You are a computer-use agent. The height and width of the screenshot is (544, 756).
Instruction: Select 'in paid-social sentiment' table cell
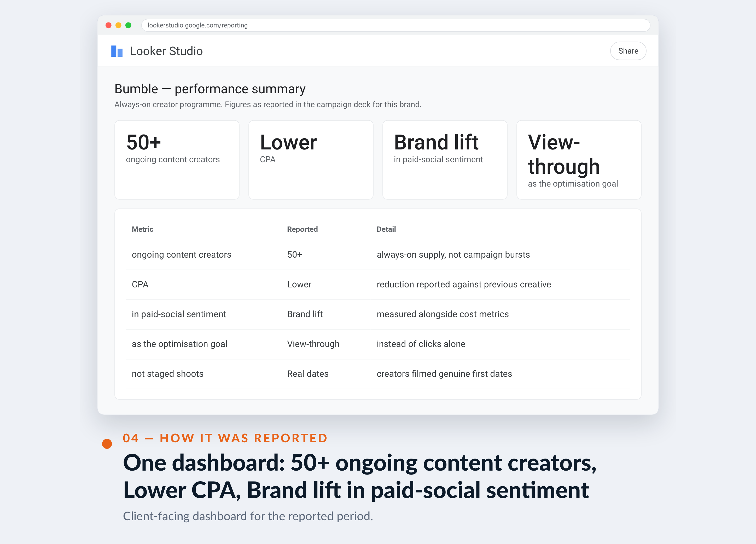point(179,314)
